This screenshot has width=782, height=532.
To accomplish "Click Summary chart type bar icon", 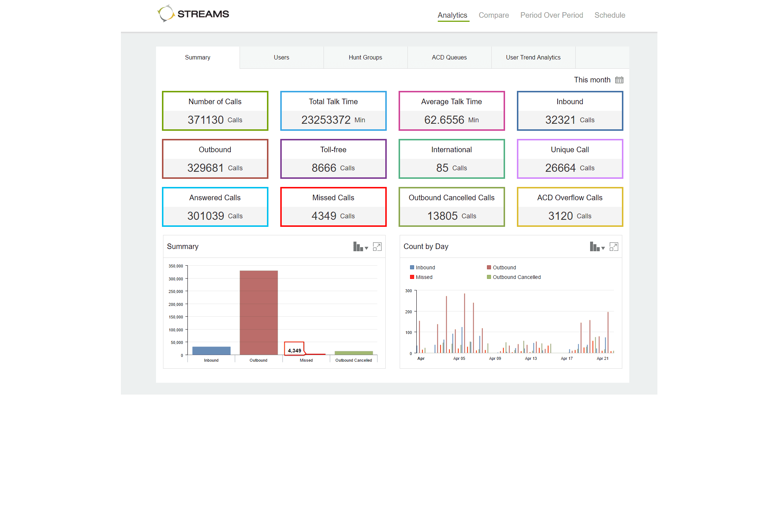I will click(x=358, y=247).
